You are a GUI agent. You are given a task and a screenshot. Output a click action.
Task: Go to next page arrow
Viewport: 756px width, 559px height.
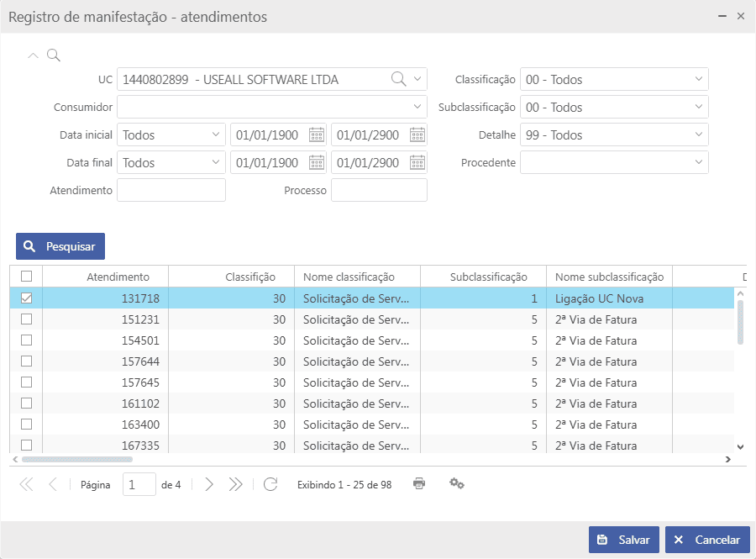coord(209,484)
